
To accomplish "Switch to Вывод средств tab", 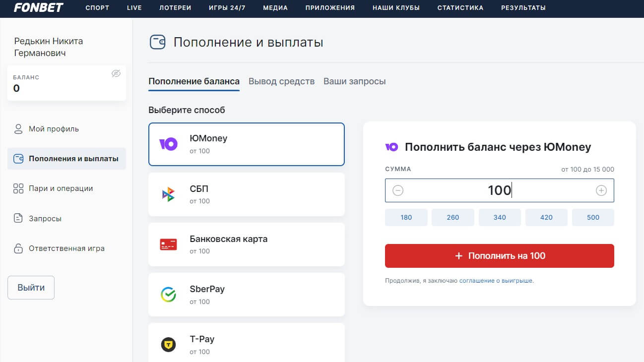I will pos(281,81).
